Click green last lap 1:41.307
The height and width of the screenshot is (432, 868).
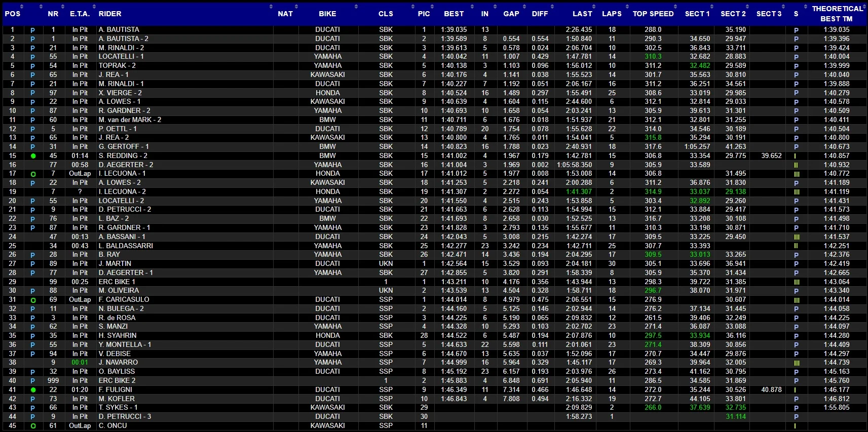pyautogui.click(x=579, y=192)
